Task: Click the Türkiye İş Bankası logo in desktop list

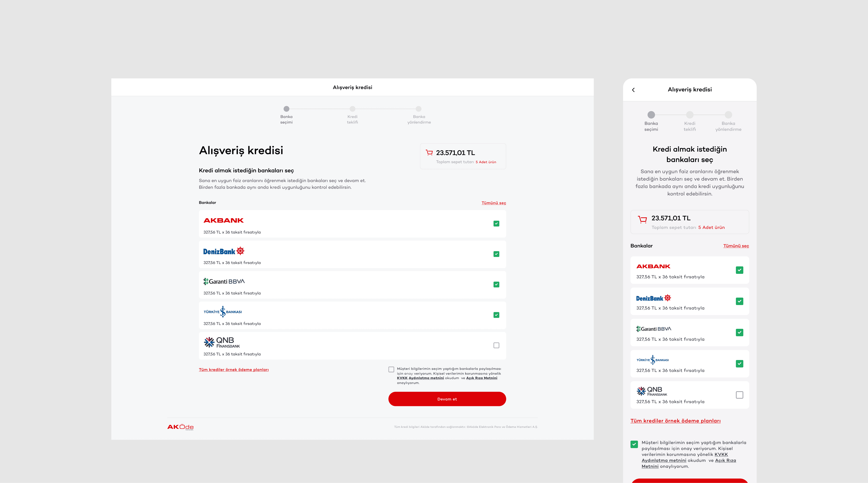Action: [x=222, y=312]
